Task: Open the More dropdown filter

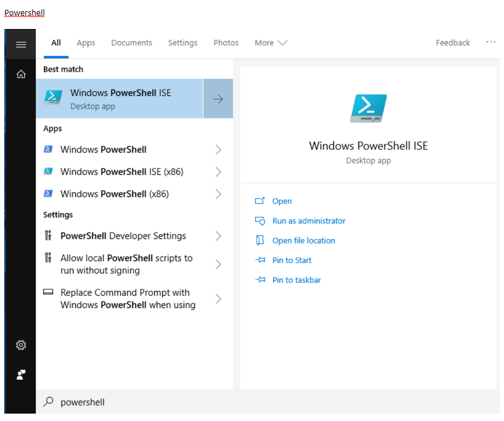Action: pos(270,43)
